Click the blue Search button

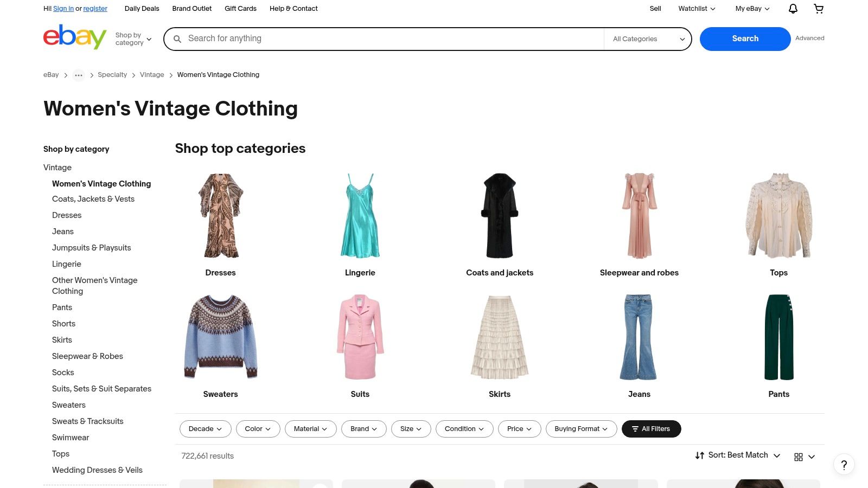pyautogui.click(x=745, y=38)
